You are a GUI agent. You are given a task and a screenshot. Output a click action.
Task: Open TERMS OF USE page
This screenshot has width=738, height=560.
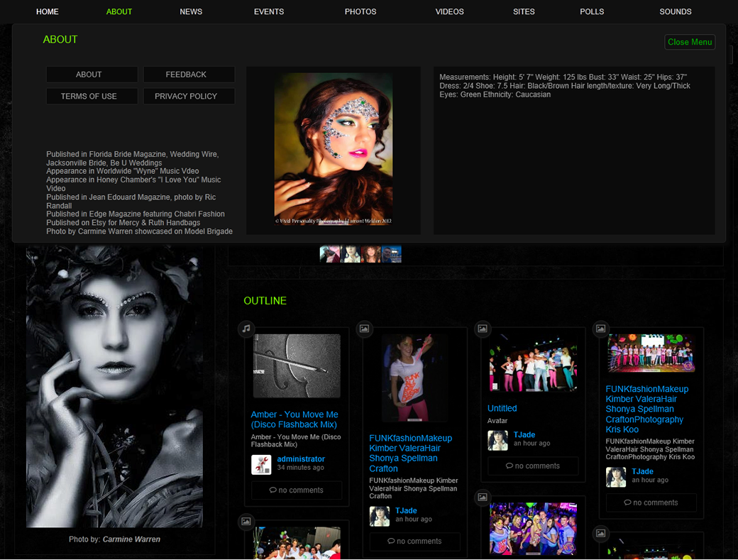(92, 96)
